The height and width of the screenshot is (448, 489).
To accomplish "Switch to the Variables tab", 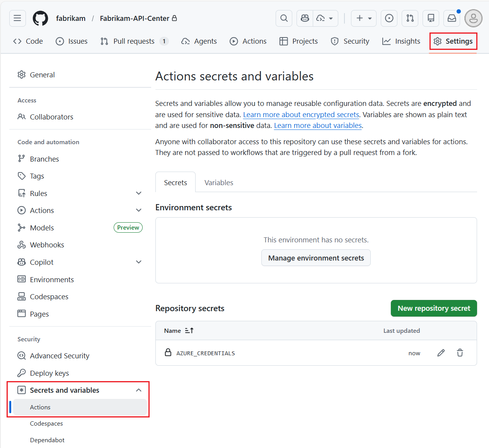I will pos(218,182).
